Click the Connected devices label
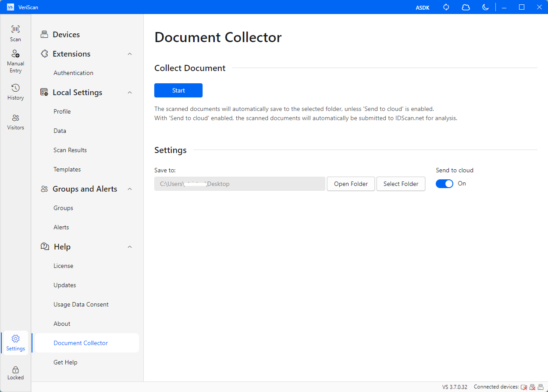548x392 pixels. (x=496, y=387)
